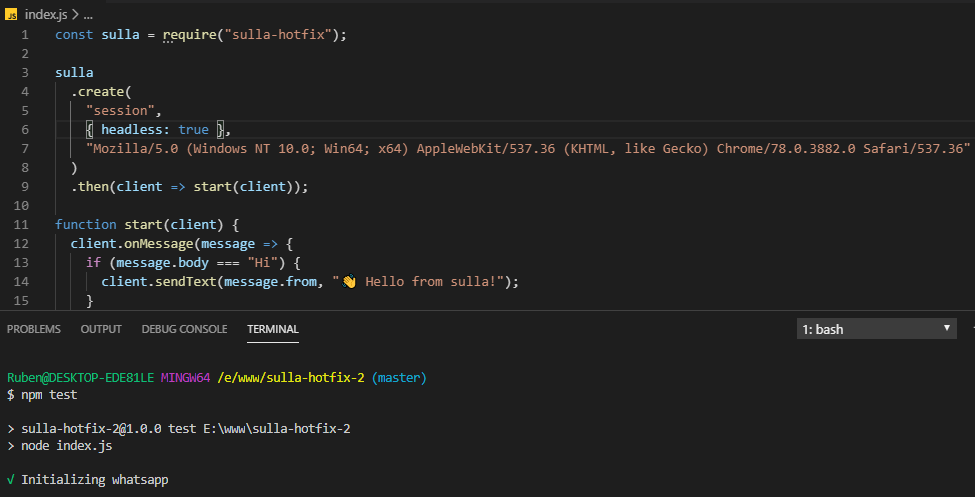Switch to the OUTPUT panel tab
Screen dimensions: 975x497
coord(101,329)
